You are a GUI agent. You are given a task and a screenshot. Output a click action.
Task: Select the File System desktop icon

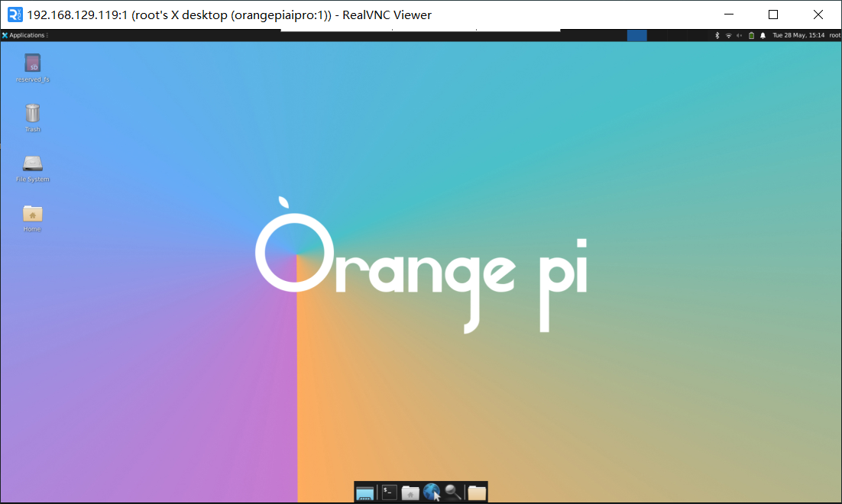[x=32, y=169]
